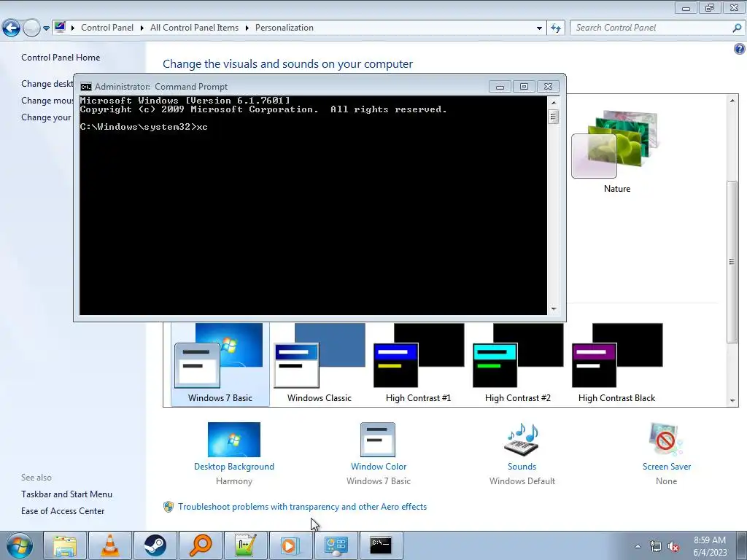Open Steam from the taskbar
This screenshot has height=560, width=747.
pos(155,545)
